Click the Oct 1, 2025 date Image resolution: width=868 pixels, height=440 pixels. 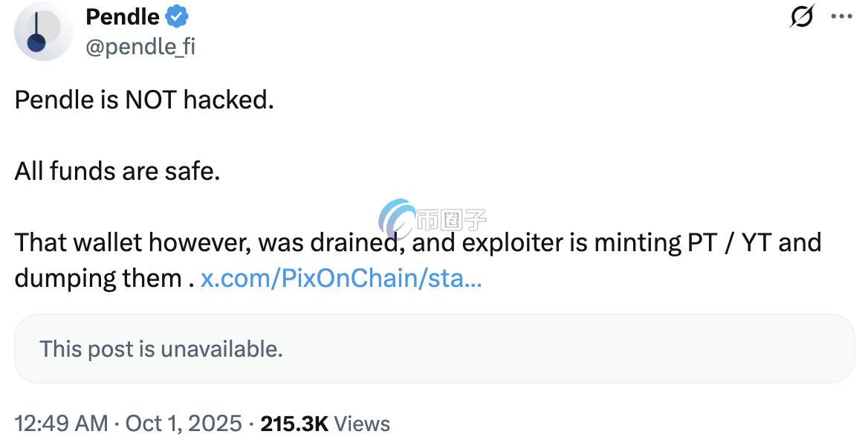tap(184, 424)
